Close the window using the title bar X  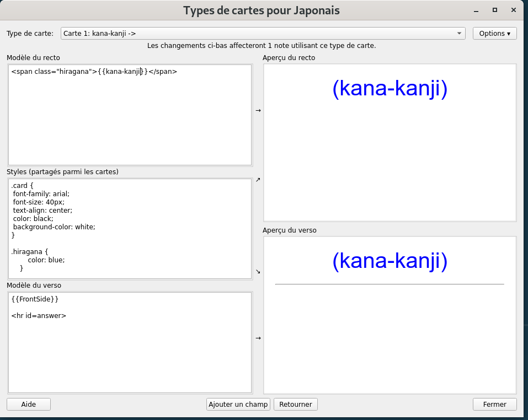pos(514,10)
